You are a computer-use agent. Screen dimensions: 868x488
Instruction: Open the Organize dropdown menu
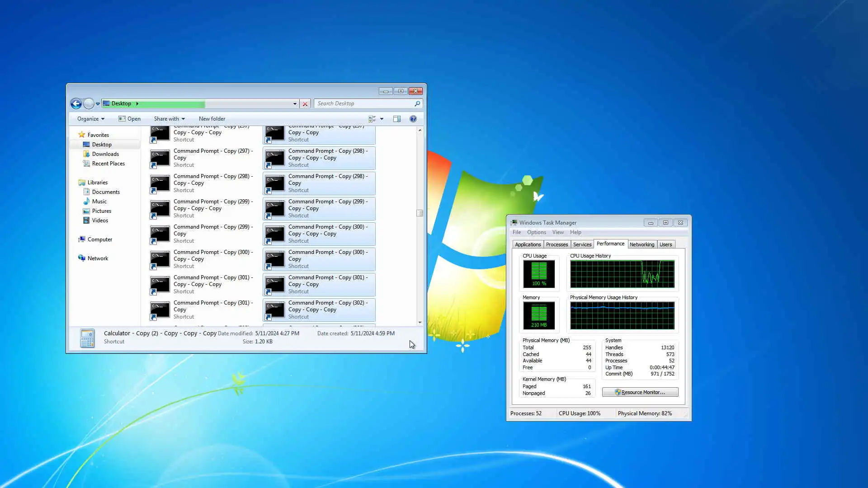[x=90, y=119]
